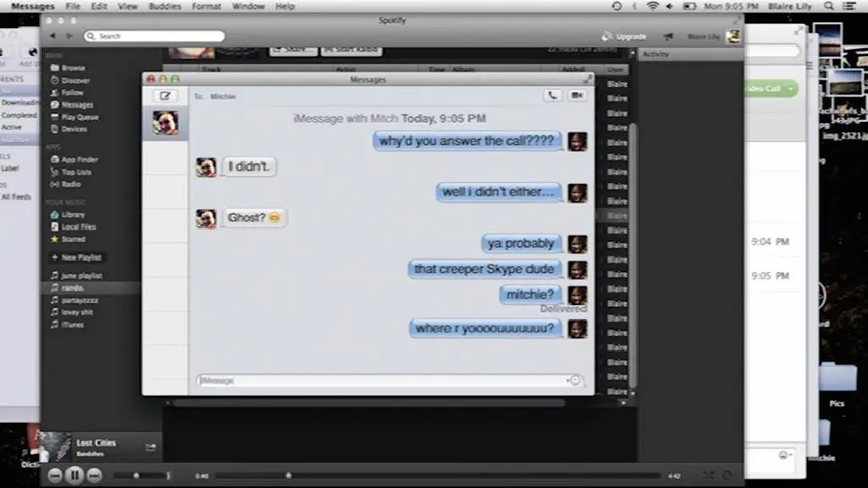Screen dimensions: 868x488
Task: Pause the Spotify playback
Action: point(75,475)
